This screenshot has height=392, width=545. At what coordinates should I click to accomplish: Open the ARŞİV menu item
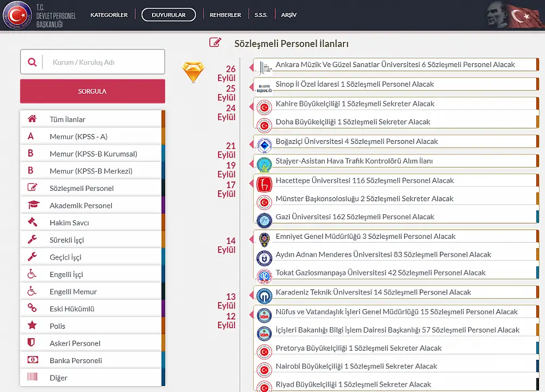pos(289,15)
